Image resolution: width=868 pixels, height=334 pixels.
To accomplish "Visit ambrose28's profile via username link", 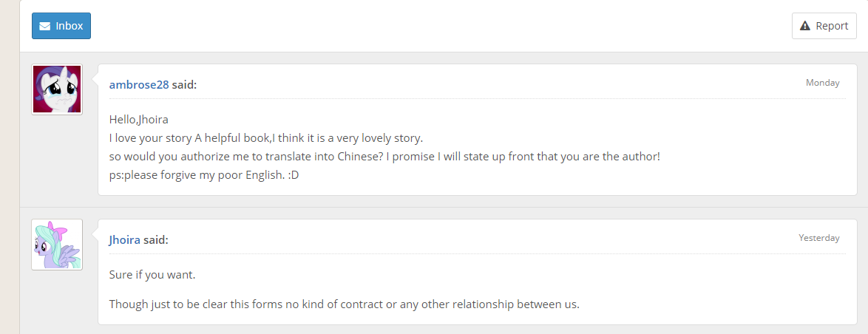I will click(139, 84).
